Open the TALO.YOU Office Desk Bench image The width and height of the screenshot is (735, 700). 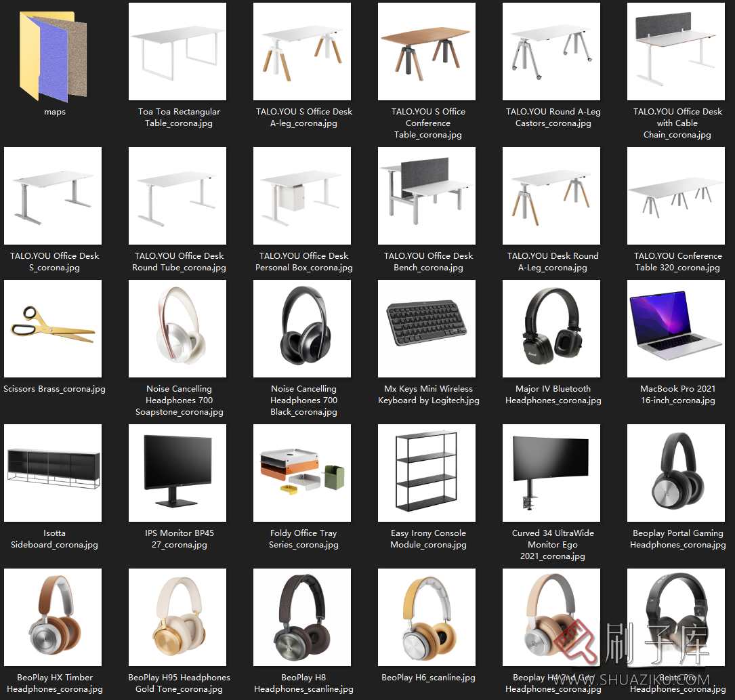[427, 196]
